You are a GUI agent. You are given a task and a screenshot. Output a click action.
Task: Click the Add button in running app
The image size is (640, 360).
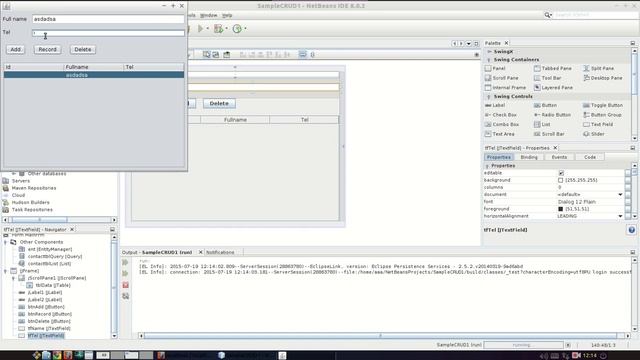[16, 49]
